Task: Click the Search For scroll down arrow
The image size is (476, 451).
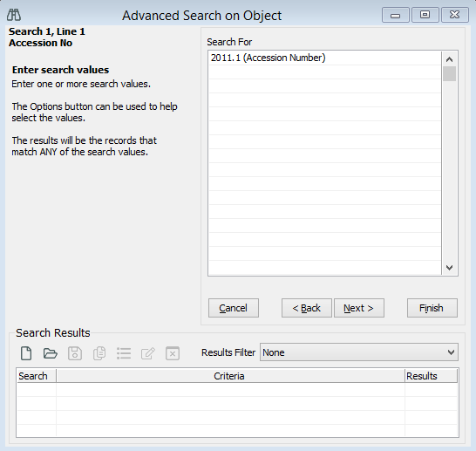Action: click(449, 268)
